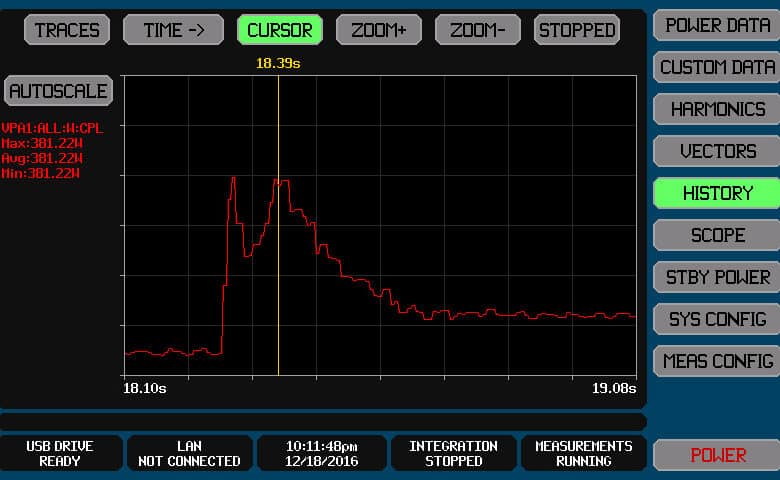Tap the red POWER button
This screenshot has height=480, width=780.
pos(717,455)
